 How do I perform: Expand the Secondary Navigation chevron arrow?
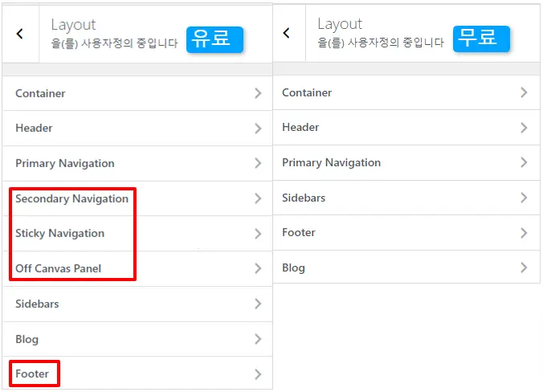pos(258,198)
